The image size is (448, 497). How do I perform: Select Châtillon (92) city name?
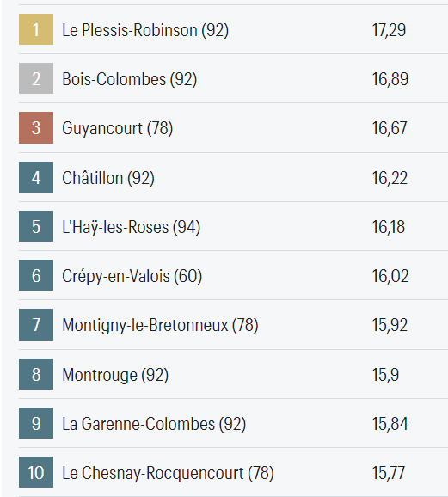108,178
